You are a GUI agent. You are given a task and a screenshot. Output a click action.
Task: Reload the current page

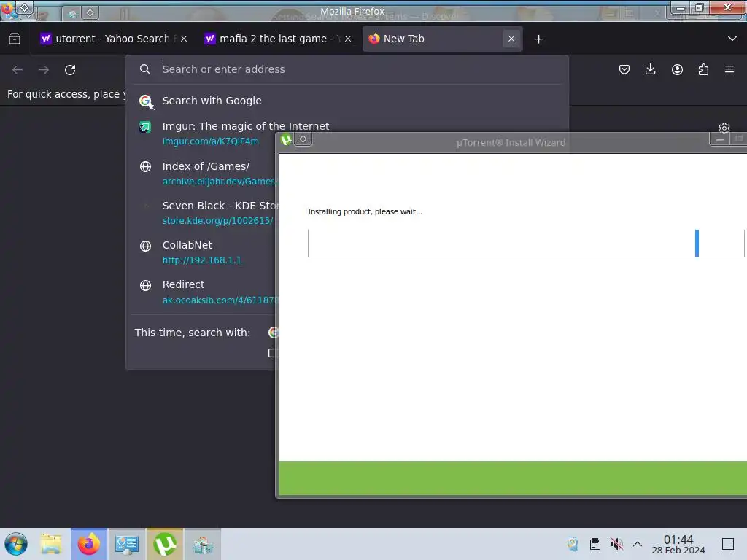70,70
